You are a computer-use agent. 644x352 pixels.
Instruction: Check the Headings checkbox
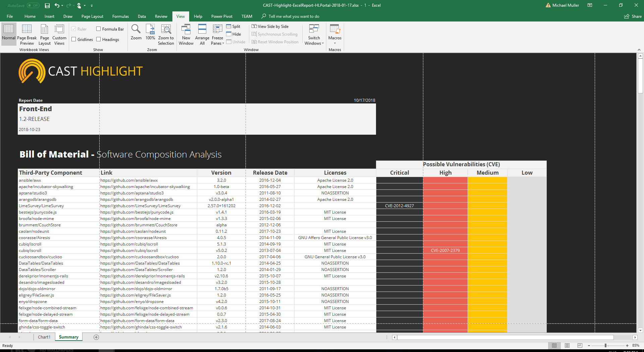99,40
